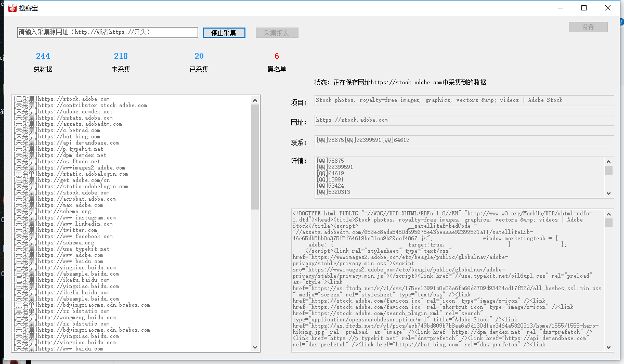Select [已采集]https://www.baidu.com row
Screen dimensions: 624x364
coord(132,261)
